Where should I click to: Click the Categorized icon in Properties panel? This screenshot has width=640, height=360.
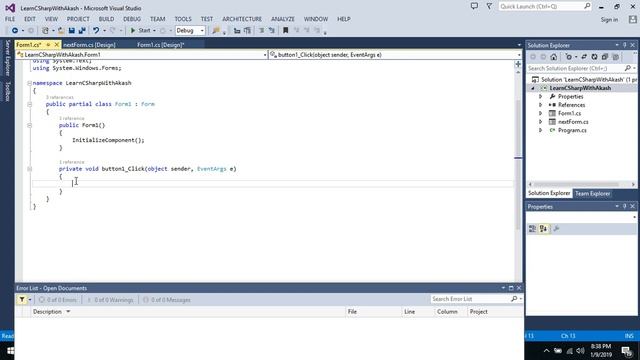point(532,229)
